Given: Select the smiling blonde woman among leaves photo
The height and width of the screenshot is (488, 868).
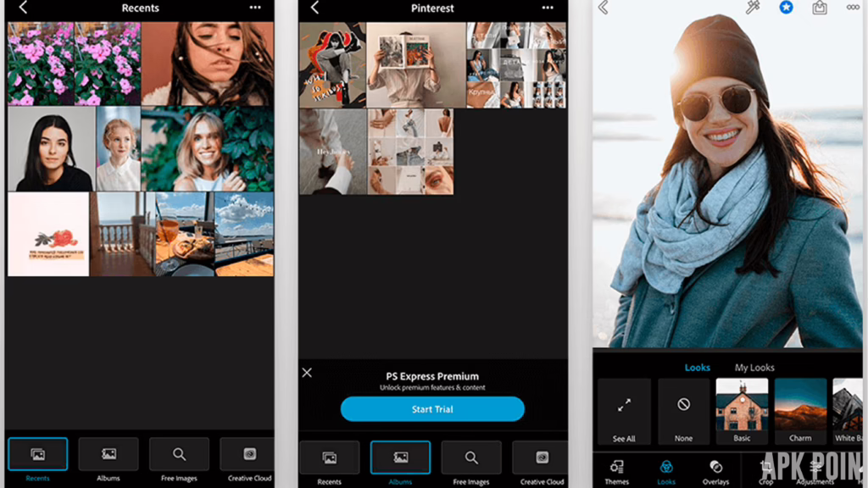Looking at the screenshot, I should point(208,149).
